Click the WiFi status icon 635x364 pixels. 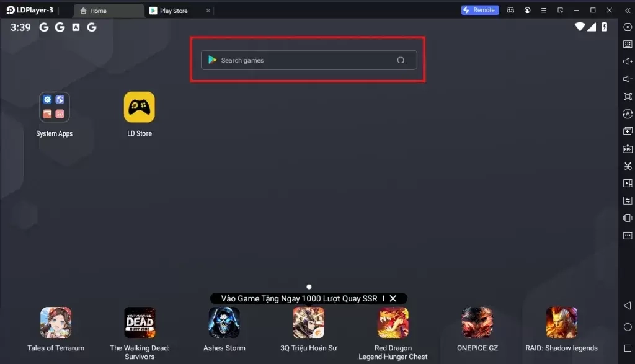tap(580, 27)
